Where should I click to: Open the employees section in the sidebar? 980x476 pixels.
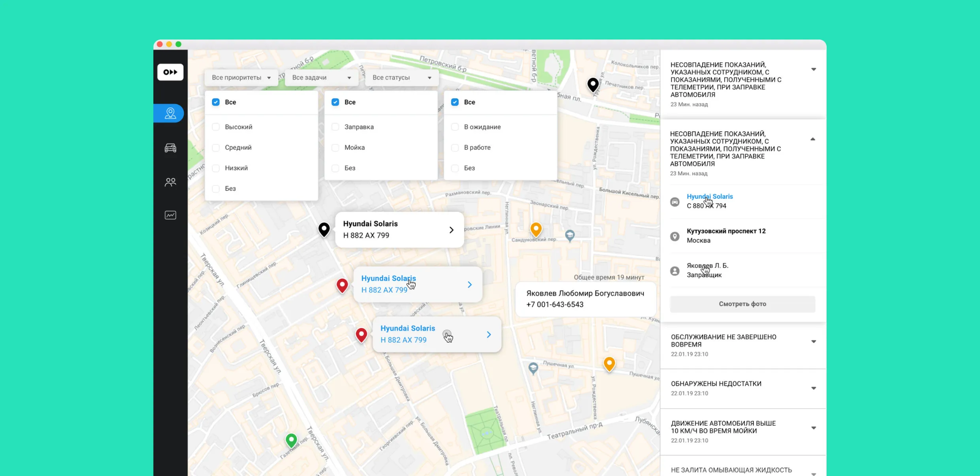(170, 182)
